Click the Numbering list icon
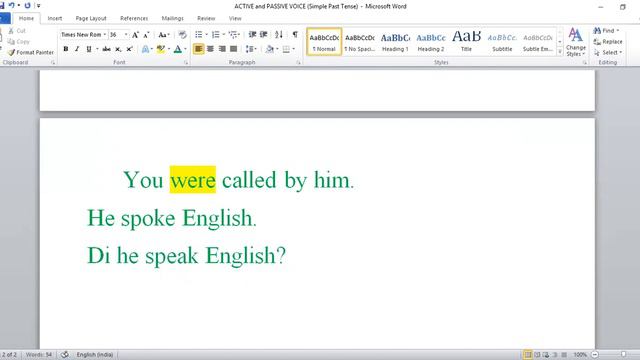 (x=216, y=34)
